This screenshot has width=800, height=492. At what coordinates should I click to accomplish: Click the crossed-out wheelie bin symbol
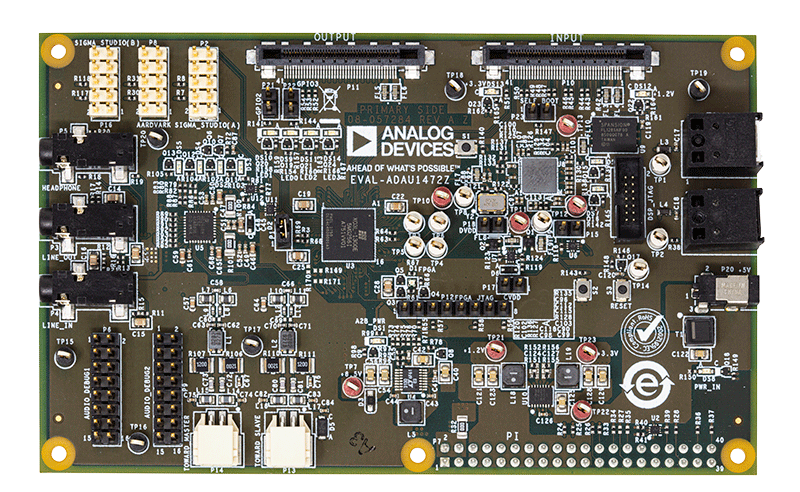[331, 100]
